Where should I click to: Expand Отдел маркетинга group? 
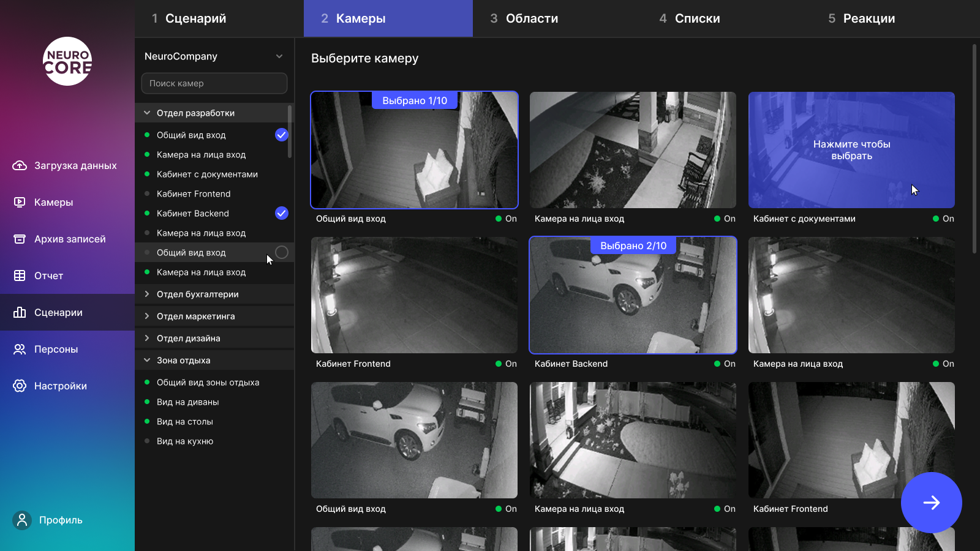(214, 316)
